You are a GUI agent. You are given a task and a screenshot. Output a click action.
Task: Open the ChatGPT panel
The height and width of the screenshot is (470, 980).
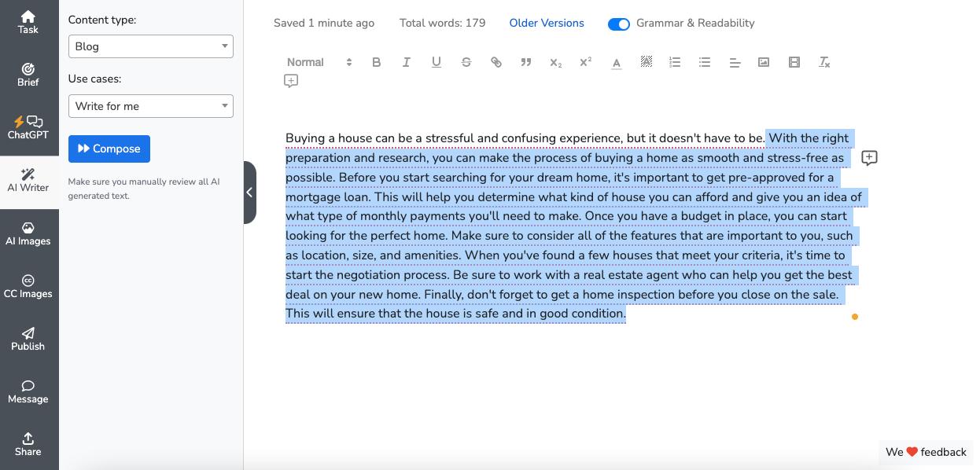(28, 127)
